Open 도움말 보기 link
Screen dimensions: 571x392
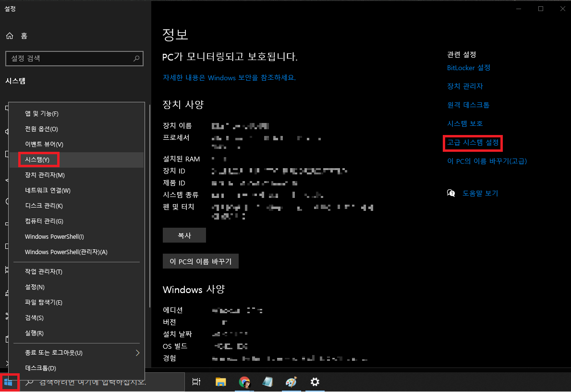(x=480, y=194)
